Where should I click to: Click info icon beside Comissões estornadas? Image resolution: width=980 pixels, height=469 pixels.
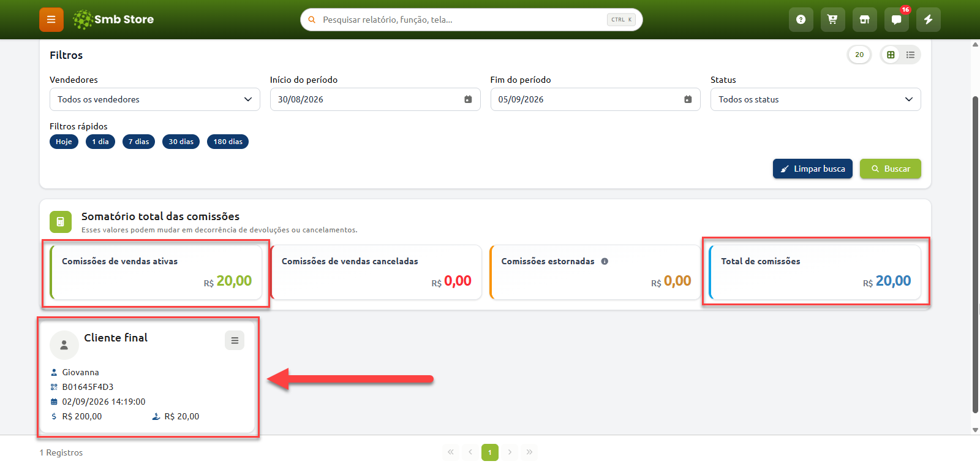pyautogui.click(x=605, y=261)
